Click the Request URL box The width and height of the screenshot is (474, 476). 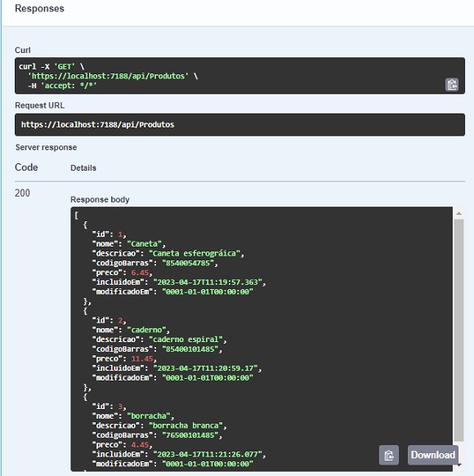[239, 125]
